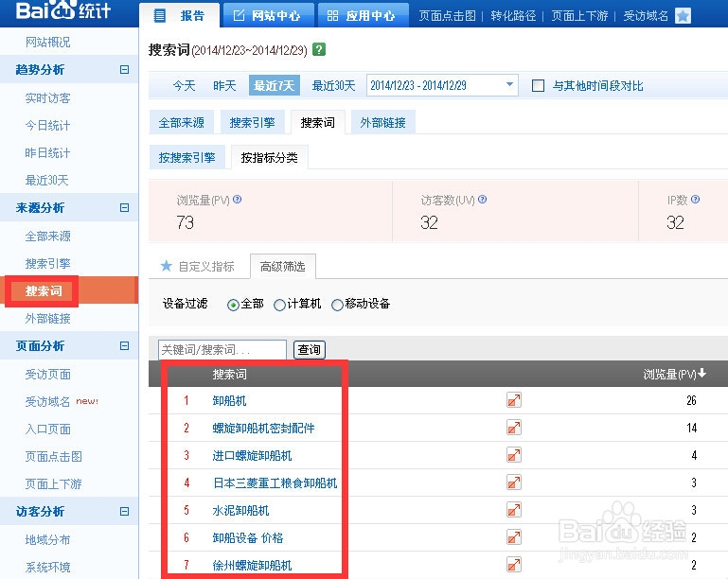Open the trend icon for 徐州螺旋卸船机

(514, 565)
